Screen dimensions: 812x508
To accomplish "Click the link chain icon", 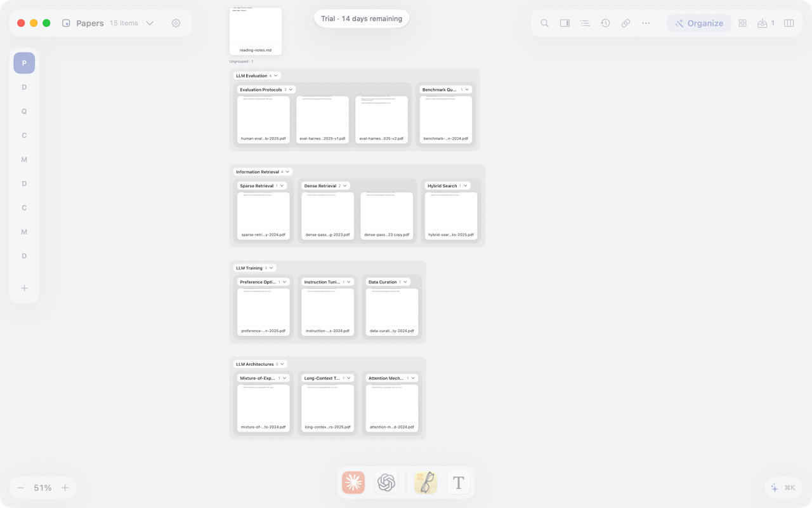I will 625,23.
